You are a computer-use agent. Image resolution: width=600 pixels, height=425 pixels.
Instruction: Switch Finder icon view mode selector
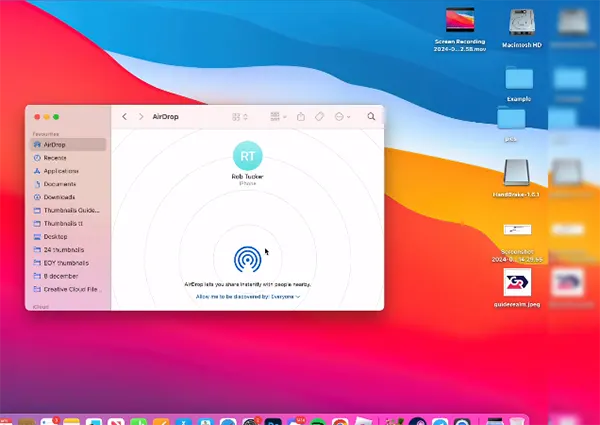pos(240,117)
